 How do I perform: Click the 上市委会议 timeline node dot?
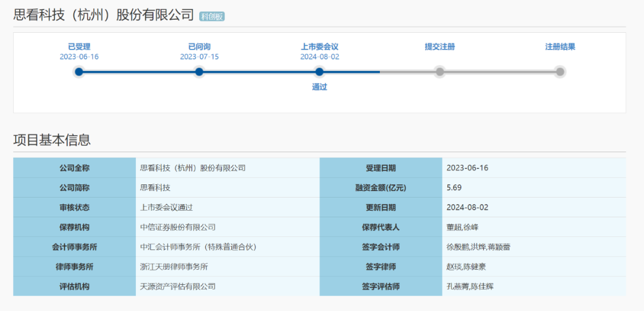coord(320,72)
